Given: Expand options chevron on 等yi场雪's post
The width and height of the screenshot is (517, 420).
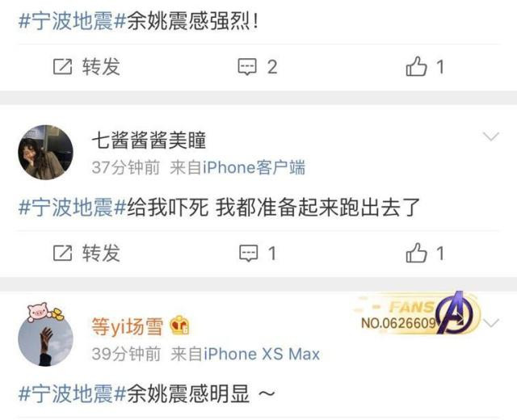Looking at the screenshot, I should pyautogui.click(x=491, y=323).
